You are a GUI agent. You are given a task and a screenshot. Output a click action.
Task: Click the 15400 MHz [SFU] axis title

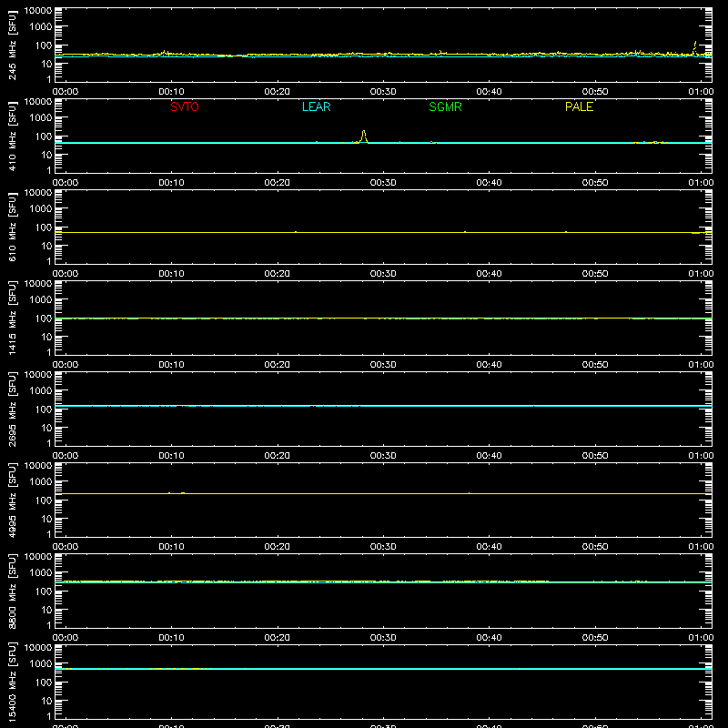[12, 682]
